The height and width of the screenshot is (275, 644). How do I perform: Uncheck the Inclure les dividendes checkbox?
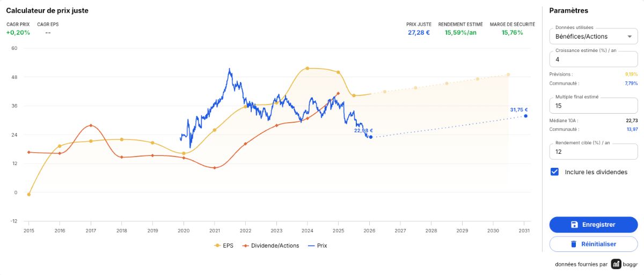coord(554,172)
